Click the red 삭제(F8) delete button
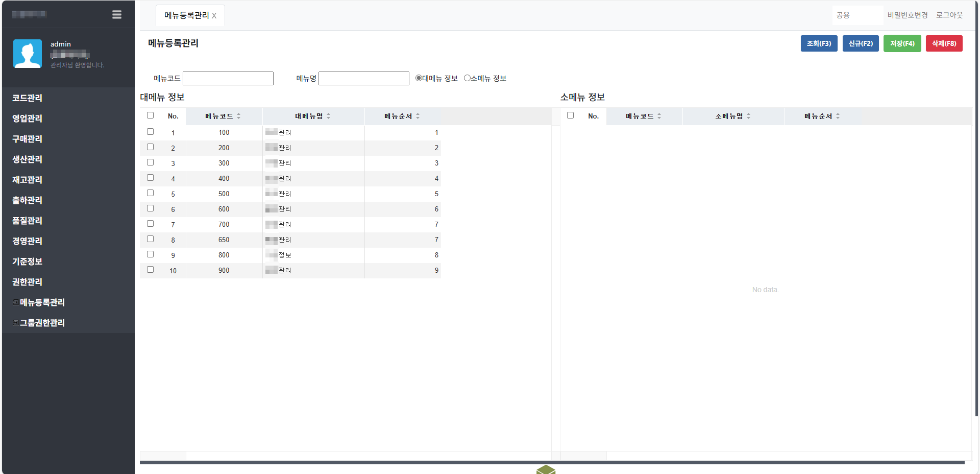Screen dimensions: 980x474 pos(944,43)
